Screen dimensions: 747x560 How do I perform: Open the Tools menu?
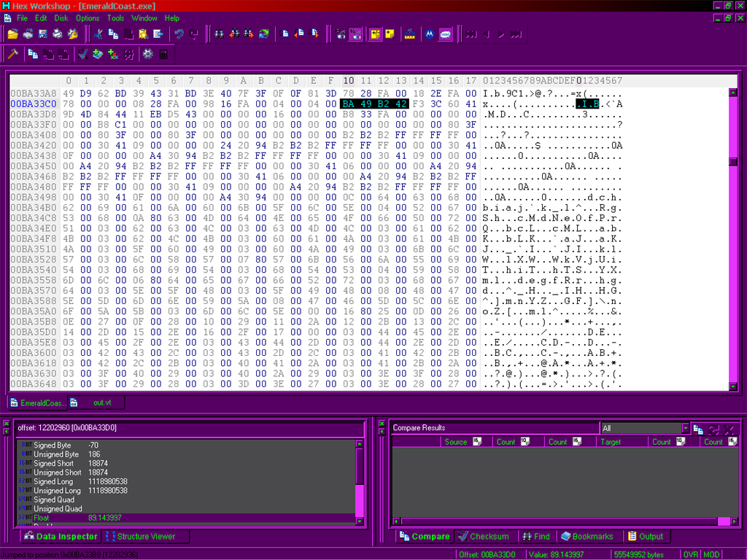(x=115, y=18)
